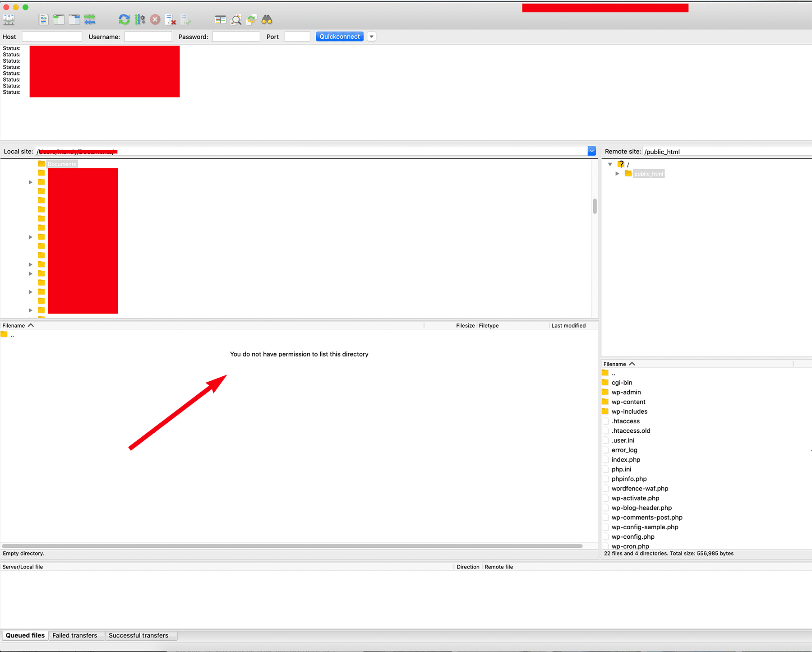Cancel the current operation
Screen dimensions: 812x652
tap(155, 19)
